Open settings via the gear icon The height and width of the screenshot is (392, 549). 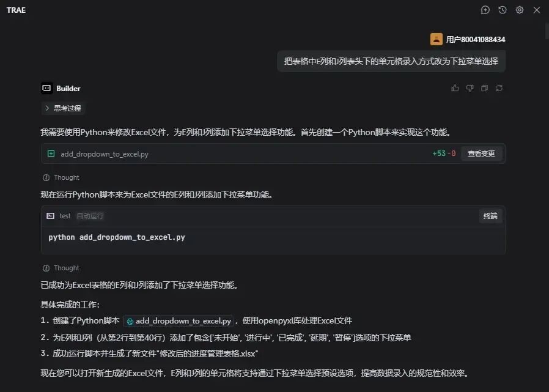coord(520,10)
